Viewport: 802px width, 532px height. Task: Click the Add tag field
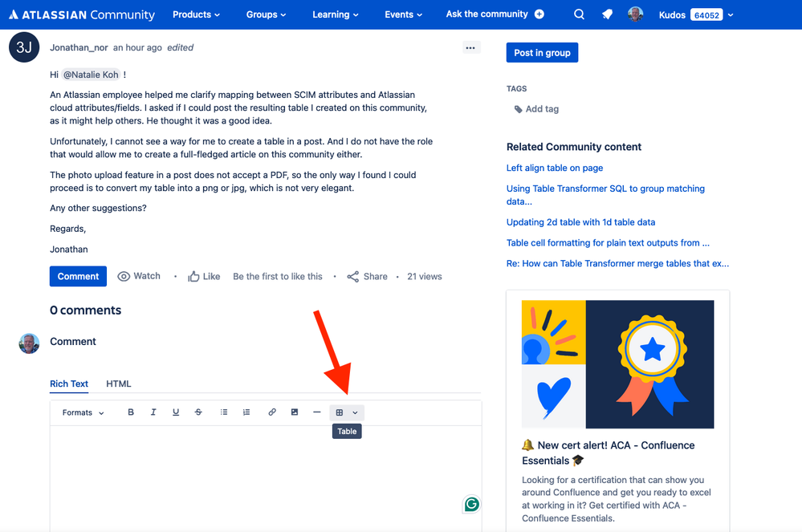(x=542, y=109)
